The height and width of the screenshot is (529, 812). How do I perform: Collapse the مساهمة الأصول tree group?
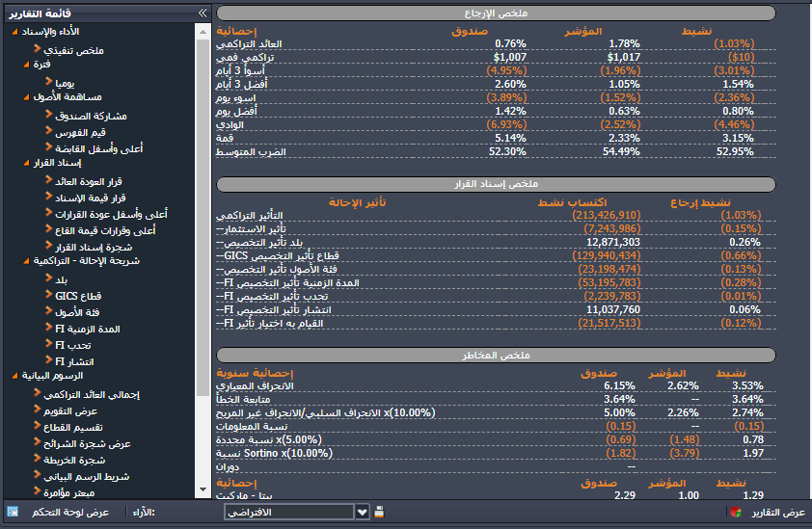(24, 97)
